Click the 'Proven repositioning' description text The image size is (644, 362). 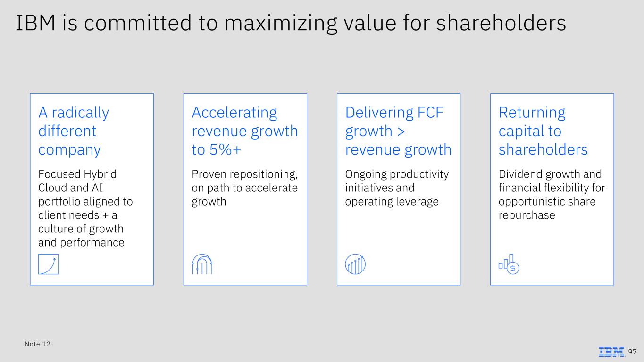(x=244, y=188)
